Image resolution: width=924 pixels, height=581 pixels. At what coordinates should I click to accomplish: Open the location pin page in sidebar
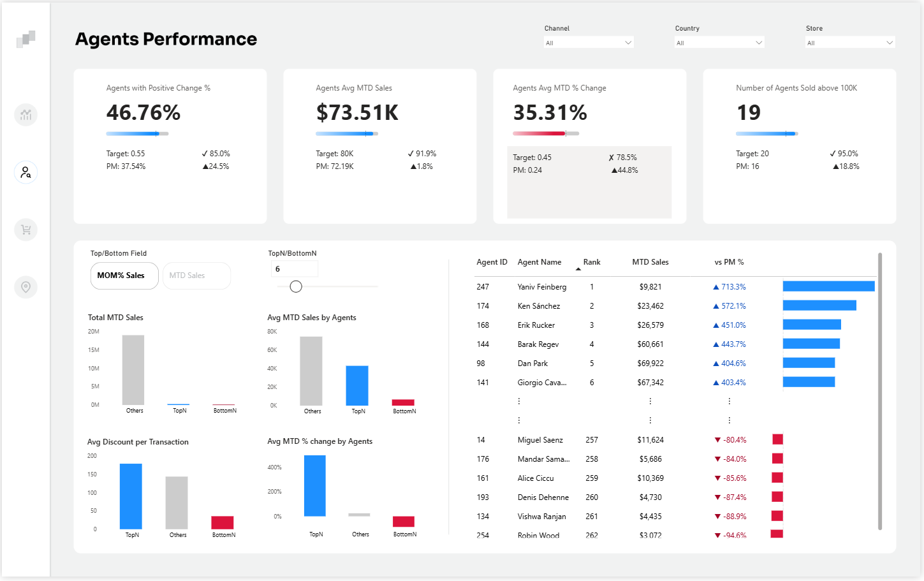click(x=26, y=287)
